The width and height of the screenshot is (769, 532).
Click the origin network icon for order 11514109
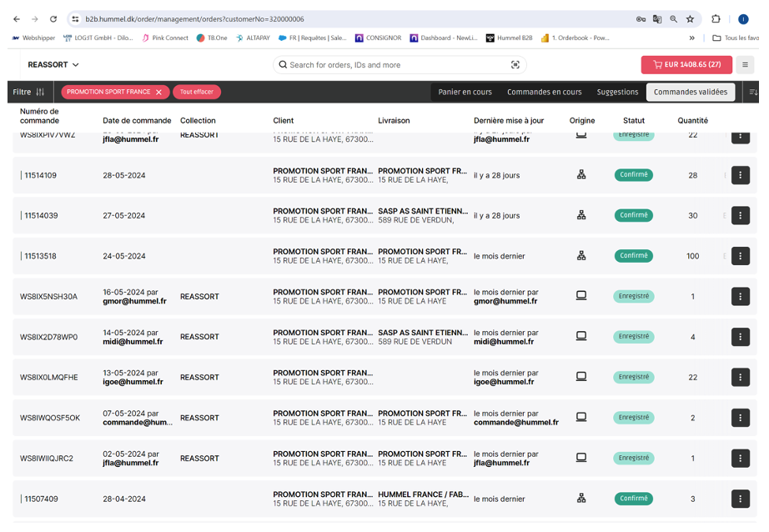581,174
